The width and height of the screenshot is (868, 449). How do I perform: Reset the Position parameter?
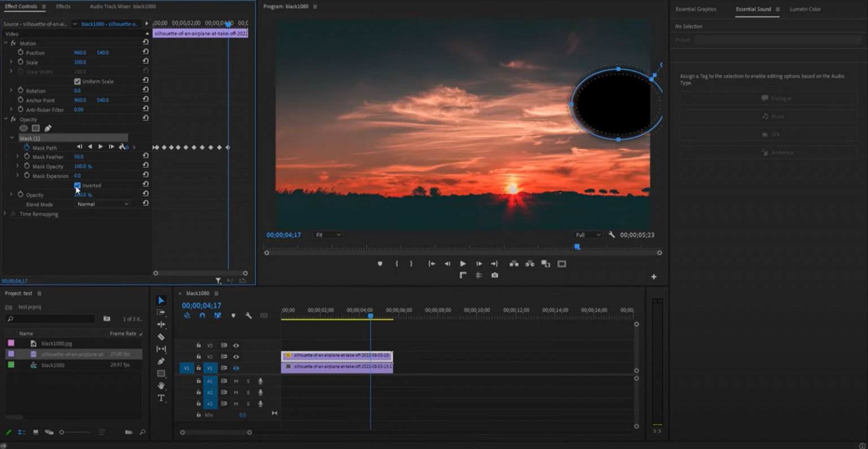(145, 52)
